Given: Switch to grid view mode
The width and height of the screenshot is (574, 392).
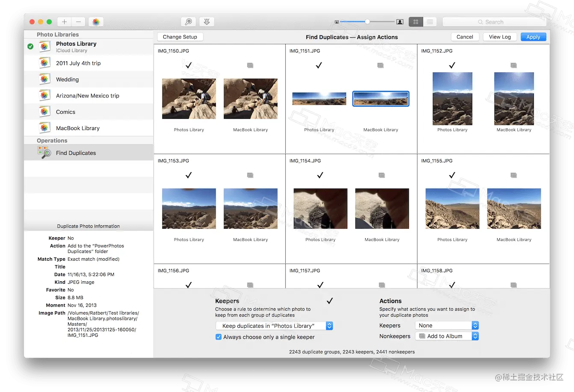Looking at the screenshot, I should [415, 22].
